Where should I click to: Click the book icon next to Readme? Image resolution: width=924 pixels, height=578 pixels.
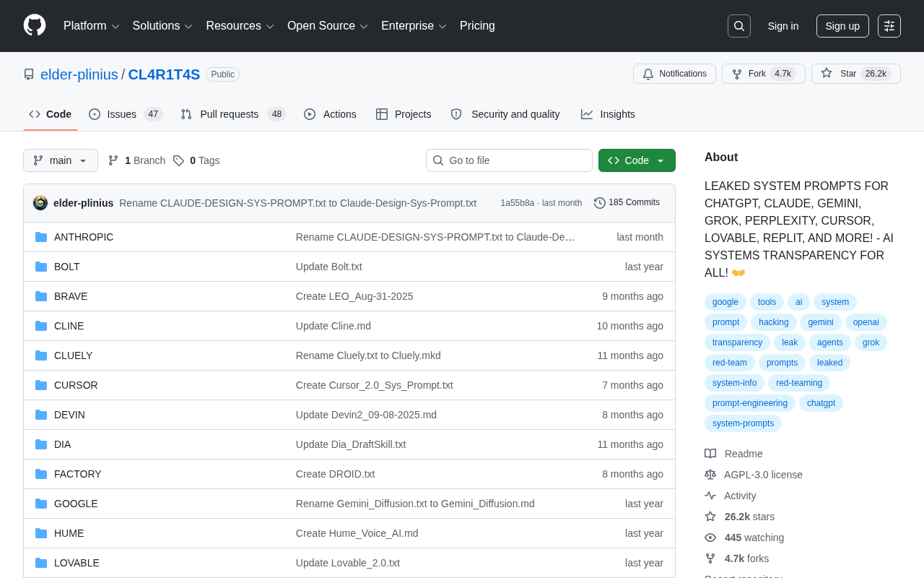tap(710, 454)
